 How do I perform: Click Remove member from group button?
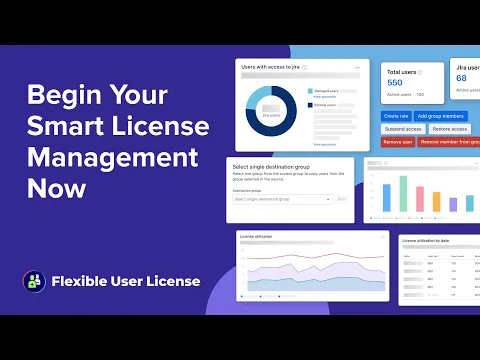(x=449, y=142)
